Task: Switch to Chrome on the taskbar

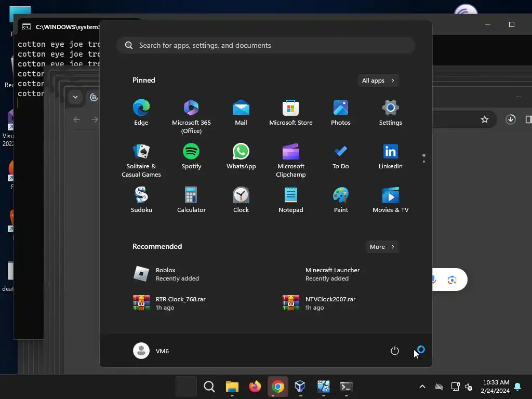Action: click(x=277, y=387)
